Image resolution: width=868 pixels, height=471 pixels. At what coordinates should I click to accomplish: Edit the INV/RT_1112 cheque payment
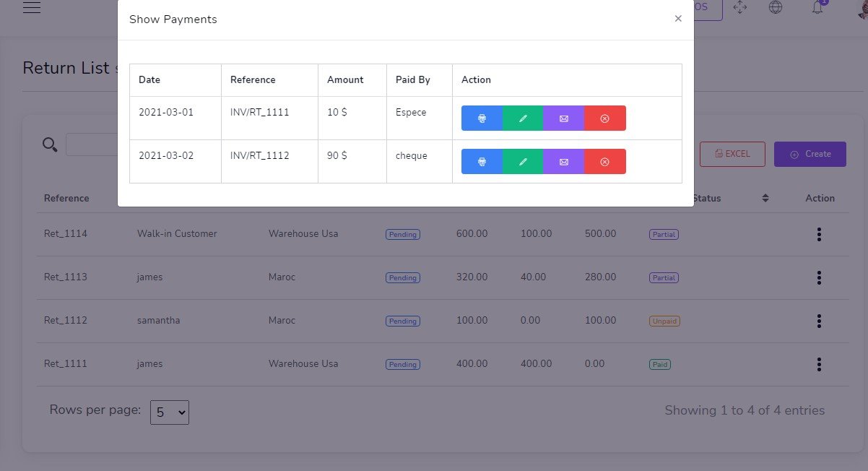[523, 162]
